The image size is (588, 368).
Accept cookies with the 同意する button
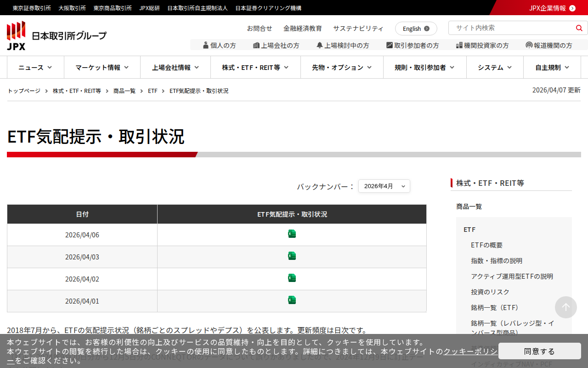[540, 351]
